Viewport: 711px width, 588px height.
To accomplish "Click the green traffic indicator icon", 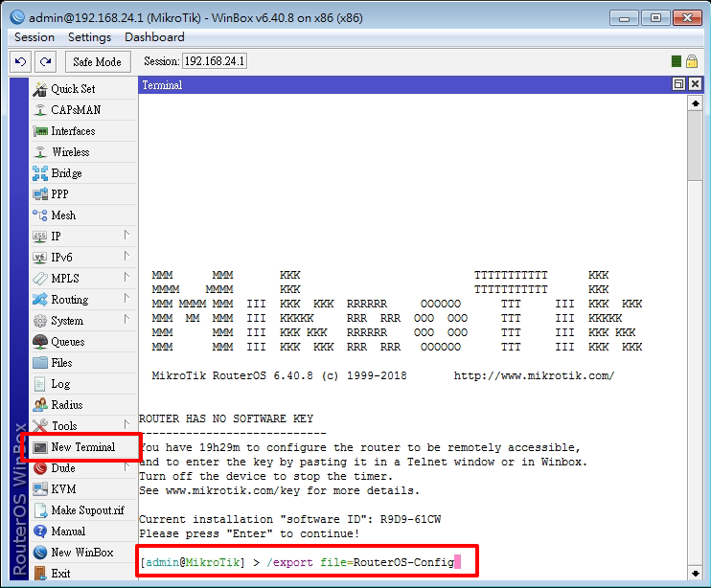I will (677, 61).
